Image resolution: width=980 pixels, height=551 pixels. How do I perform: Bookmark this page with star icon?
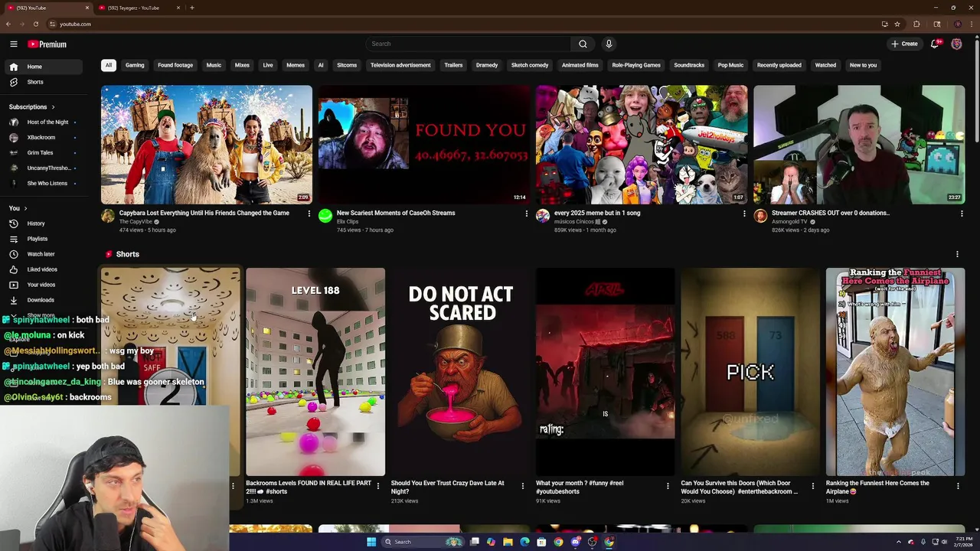pos(897,24)
